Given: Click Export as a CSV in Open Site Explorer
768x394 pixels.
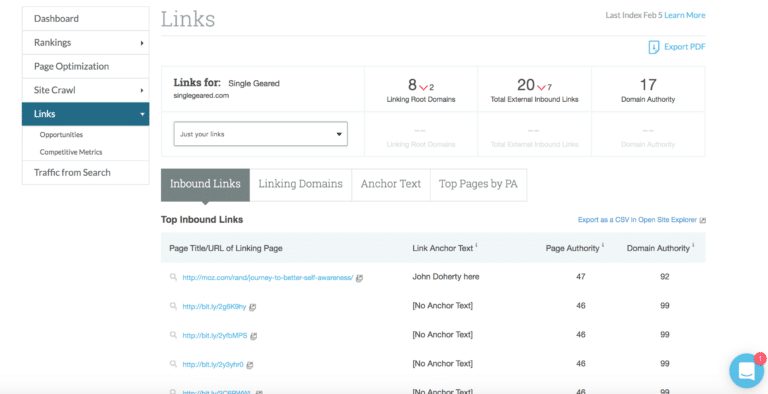Looking at the screenshot, I should click(637, 220).
